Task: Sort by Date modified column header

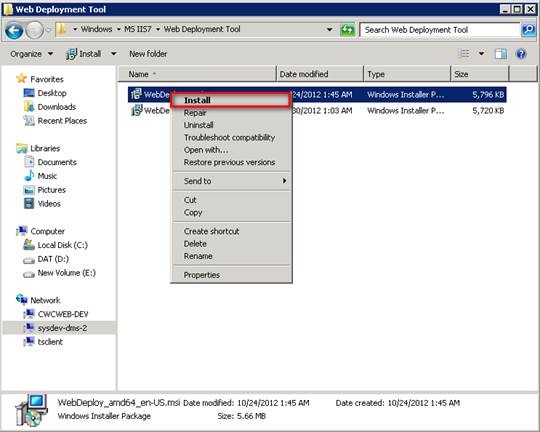Action: click(320, 74)
